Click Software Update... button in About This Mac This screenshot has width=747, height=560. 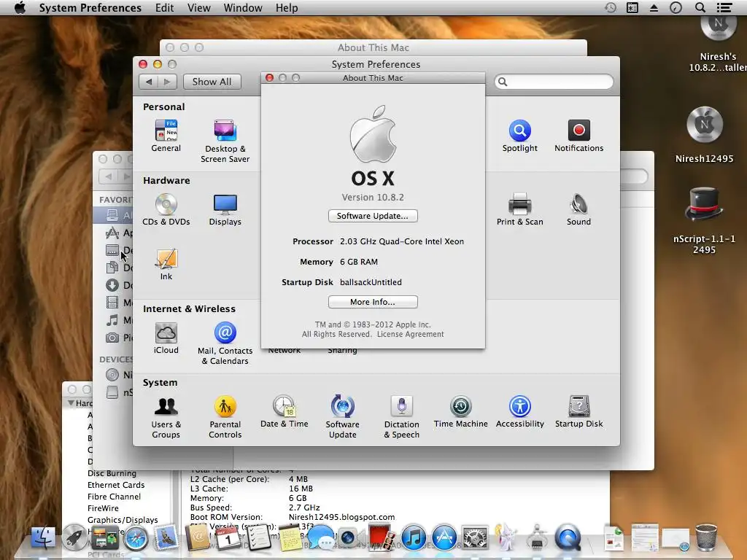(x=373, y=216)
